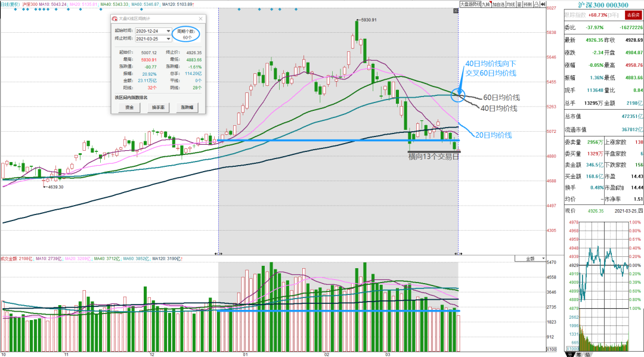Screen dimensions: 644x357
Task: Click volume MA40: 3712亿 label
Action: (x=107, y=259)
